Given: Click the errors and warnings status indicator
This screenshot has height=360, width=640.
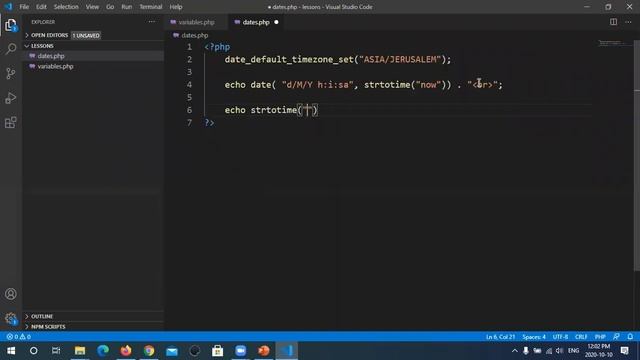Looking at the screenshot, I should 18,337.
